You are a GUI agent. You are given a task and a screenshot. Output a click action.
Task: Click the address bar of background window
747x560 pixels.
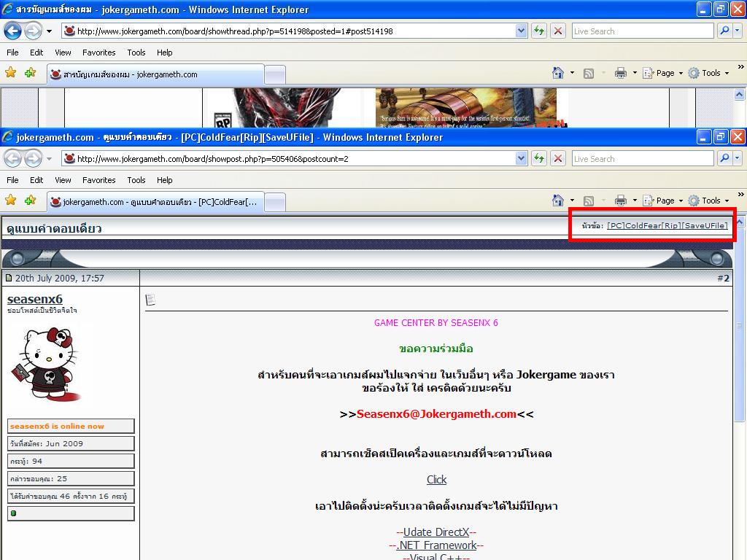click(x=289, y=31)
